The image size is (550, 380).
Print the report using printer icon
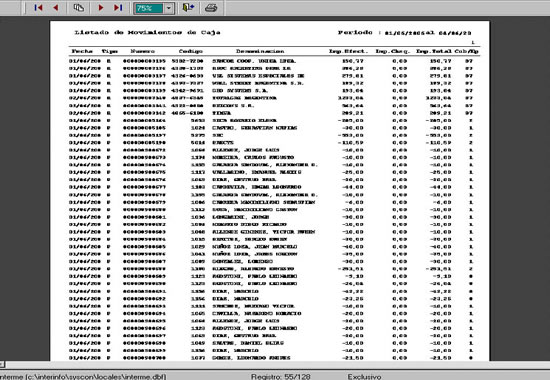tap(211, 7)
